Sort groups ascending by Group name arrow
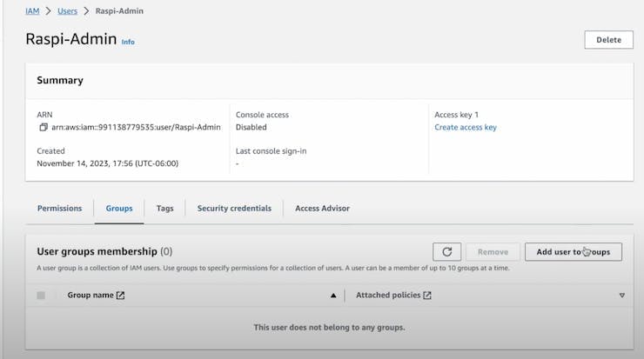The width and height of the screenshot is (644, 359). pyautogui.click(x=332, y=296)
